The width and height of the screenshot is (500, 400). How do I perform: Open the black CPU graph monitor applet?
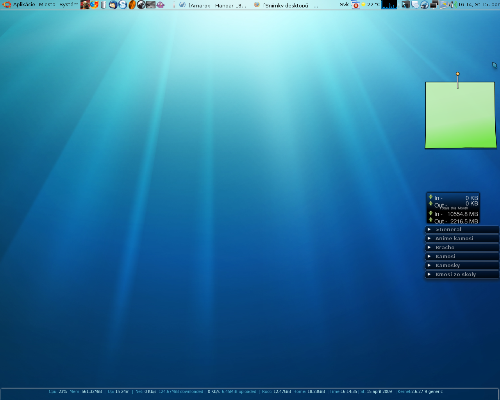389,4
